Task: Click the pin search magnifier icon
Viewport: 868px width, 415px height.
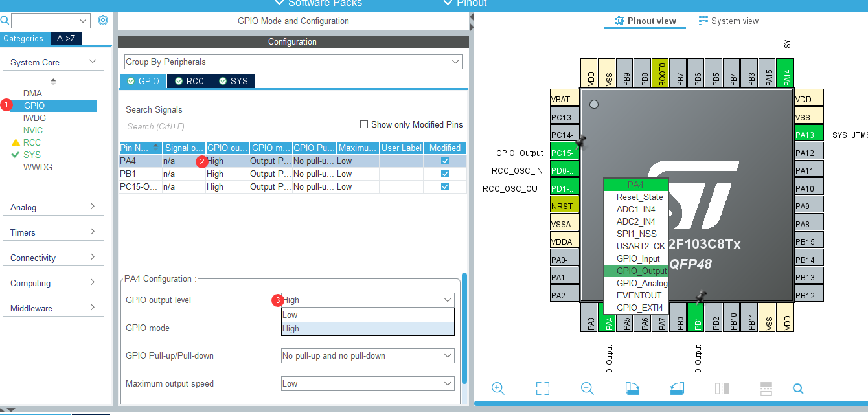Action: (798, 388)
